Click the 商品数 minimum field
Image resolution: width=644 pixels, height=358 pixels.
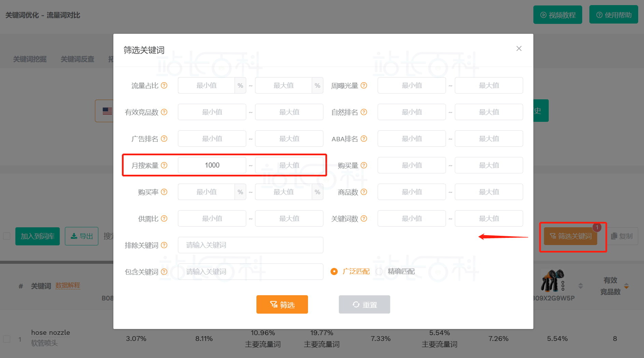point(412,192)
